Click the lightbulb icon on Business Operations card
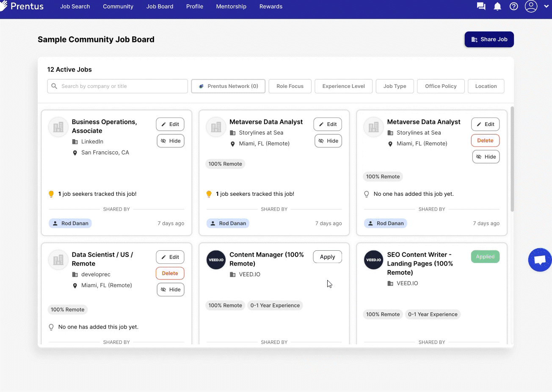The height and width of the screenshot is (392, 552). click(x=51, y=194)
